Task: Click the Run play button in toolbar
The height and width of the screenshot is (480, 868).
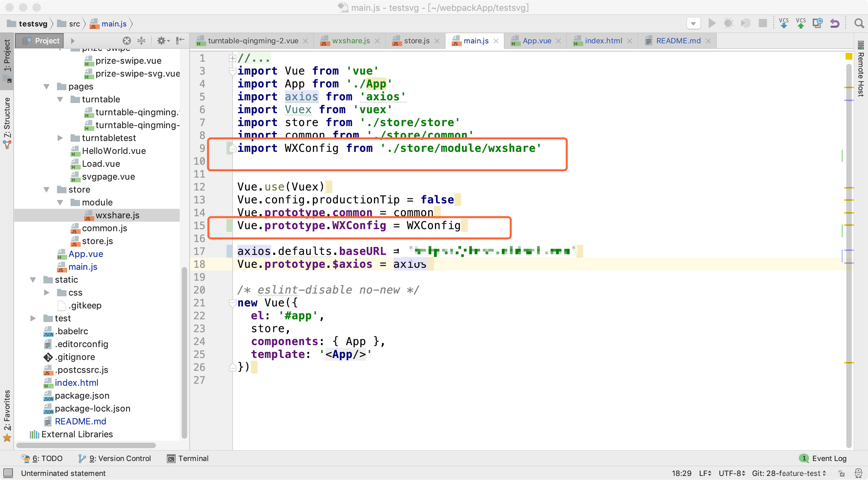Action: tap(712, 23)
